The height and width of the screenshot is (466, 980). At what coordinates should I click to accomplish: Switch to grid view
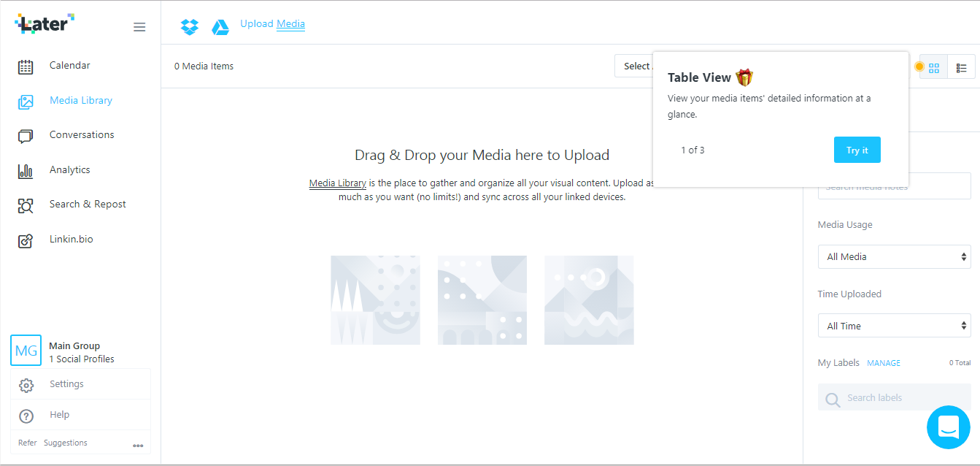coord(933,67)
